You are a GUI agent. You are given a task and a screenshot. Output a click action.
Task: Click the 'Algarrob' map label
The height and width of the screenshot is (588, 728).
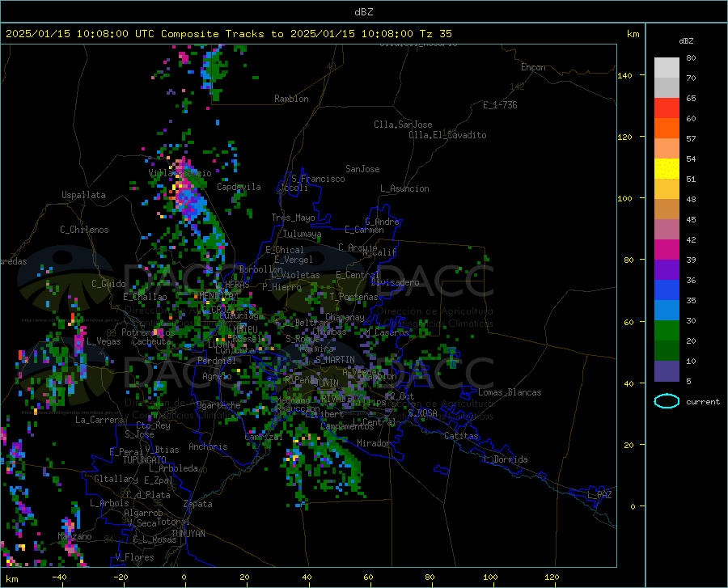click(x=143, y=513)
